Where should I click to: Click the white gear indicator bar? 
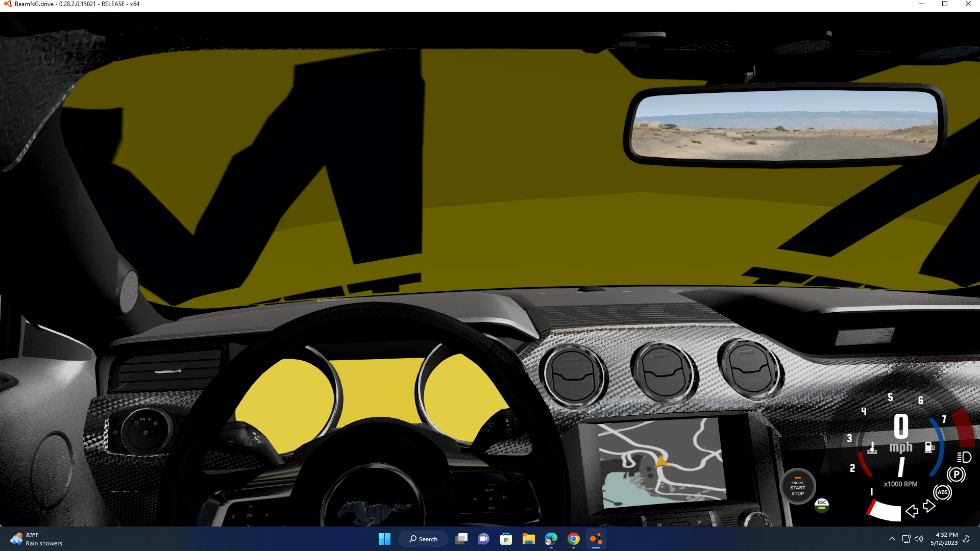click(886, 511)
